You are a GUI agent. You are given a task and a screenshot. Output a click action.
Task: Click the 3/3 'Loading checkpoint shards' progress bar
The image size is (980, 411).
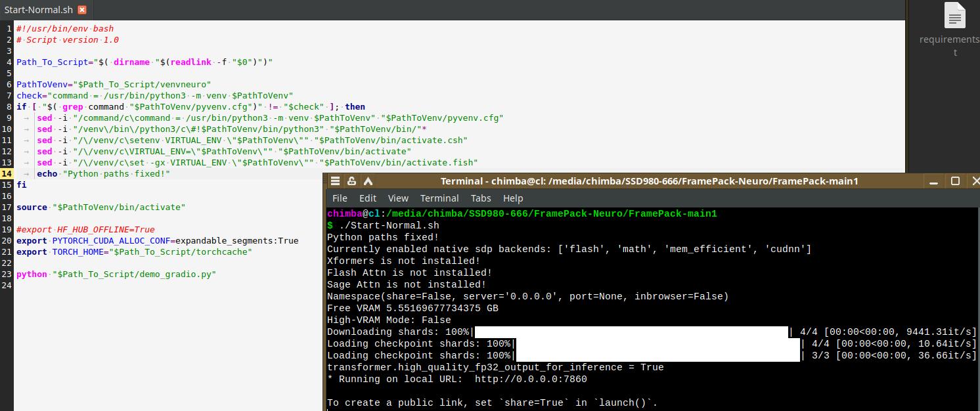coord(658,356)
